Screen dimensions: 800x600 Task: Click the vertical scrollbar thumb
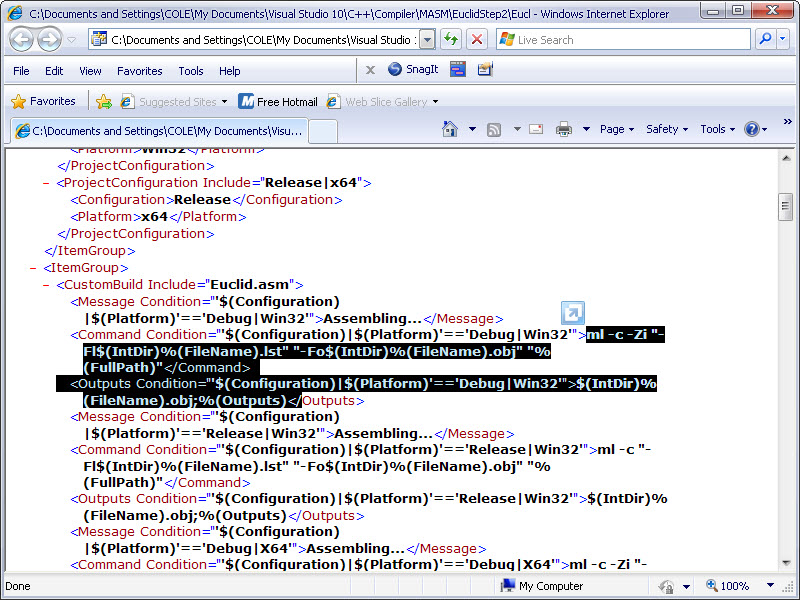coord(786,207)
